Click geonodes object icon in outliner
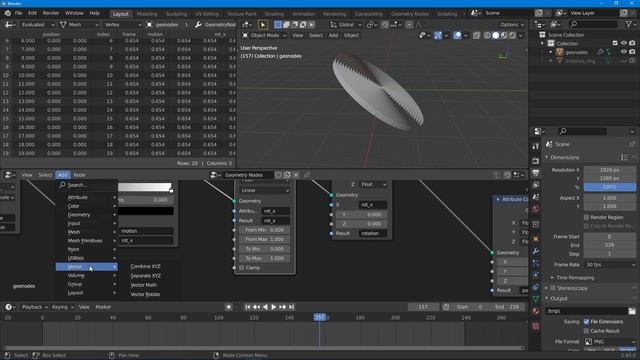 click(560, 52)
